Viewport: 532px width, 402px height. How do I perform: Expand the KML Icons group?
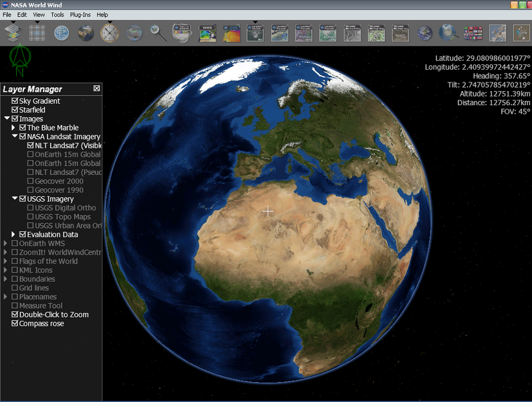coord(5,270)
